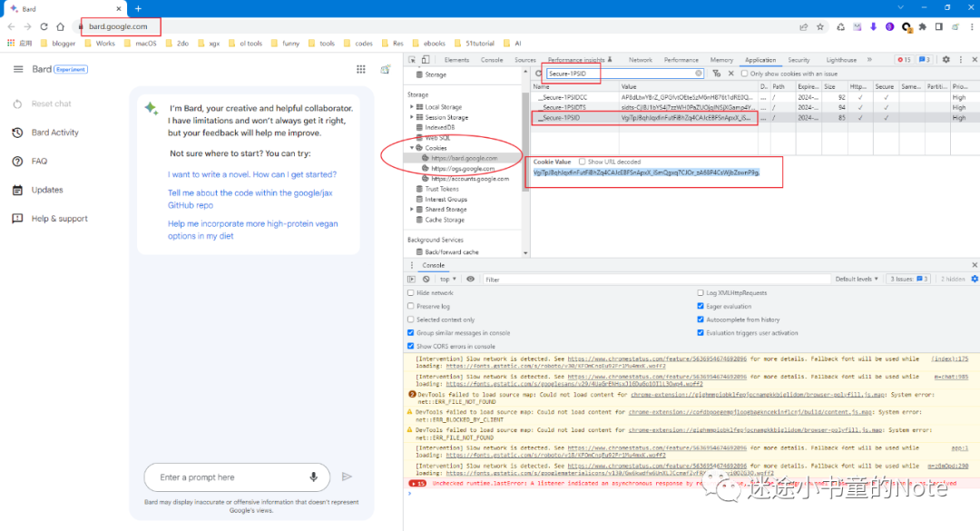Open the browser extensions puzzle icon
This screenshot has width=980, height=531.
tap(923, 27)
